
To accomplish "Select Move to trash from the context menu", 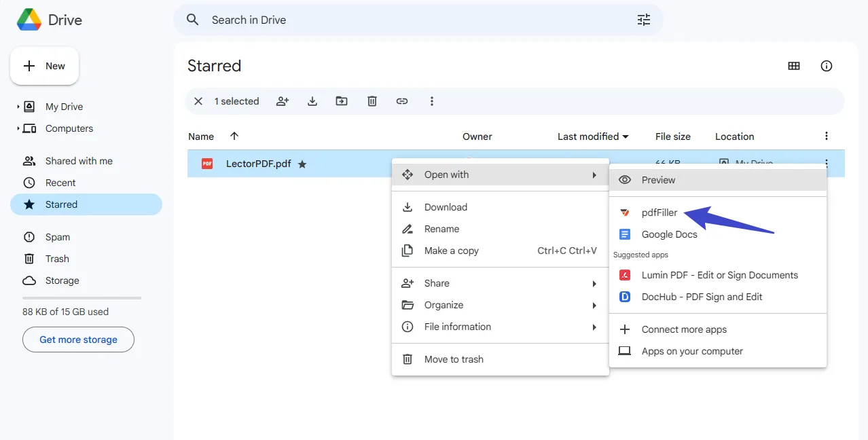I will [453, 359].
